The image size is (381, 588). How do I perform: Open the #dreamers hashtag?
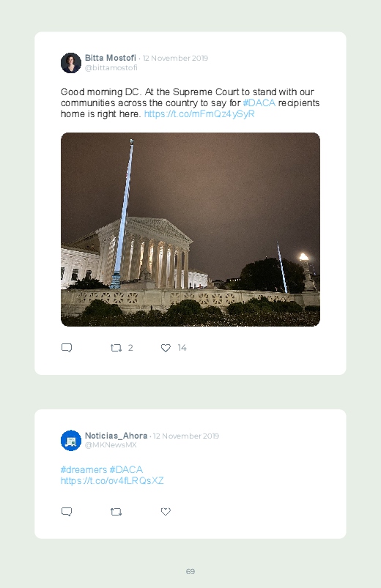(84, 469)
